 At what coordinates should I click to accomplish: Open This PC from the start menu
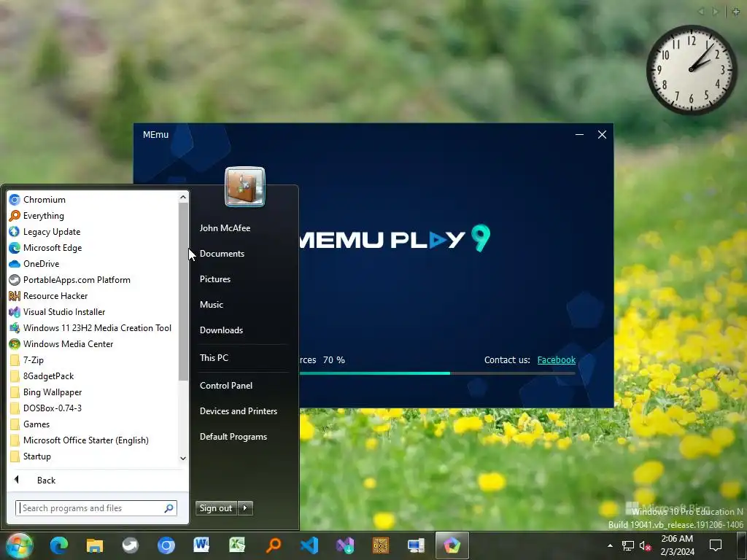point(214,357)
